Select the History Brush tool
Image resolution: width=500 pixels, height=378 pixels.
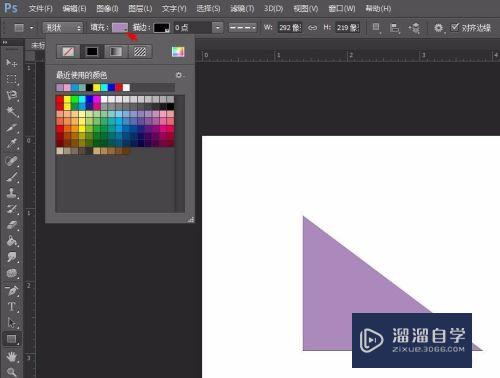(11, 209)
